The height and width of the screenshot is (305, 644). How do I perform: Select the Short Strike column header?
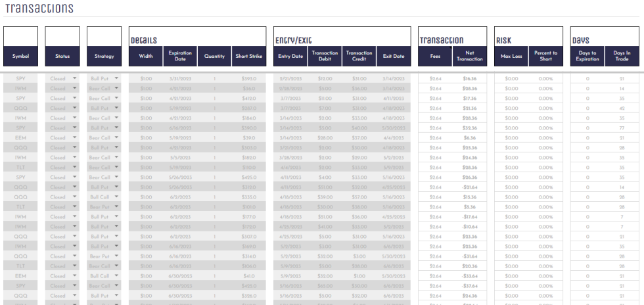(x=249, y=57)
